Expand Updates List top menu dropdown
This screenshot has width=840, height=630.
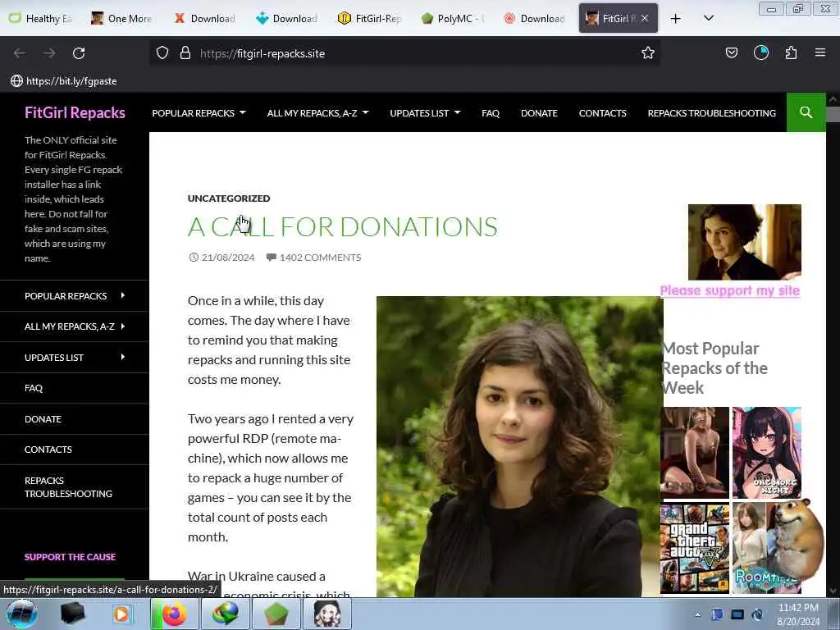coord(425,113)
